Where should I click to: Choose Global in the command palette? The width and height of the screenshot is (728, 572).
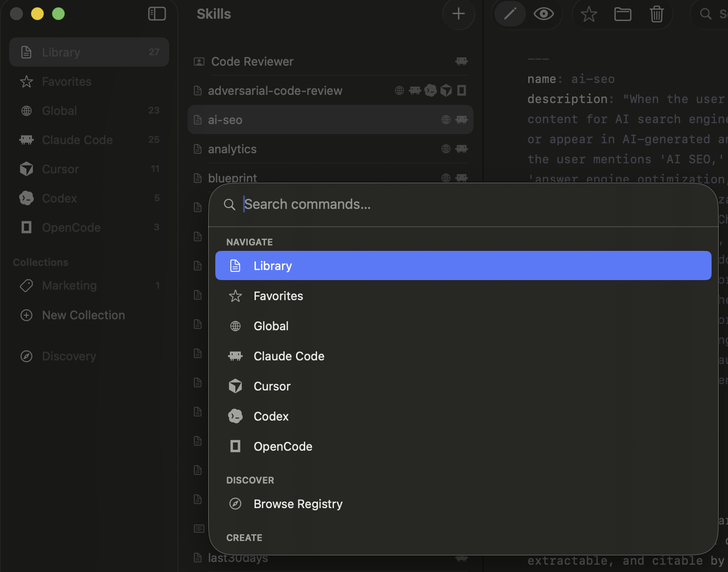[x=463, y=326]
